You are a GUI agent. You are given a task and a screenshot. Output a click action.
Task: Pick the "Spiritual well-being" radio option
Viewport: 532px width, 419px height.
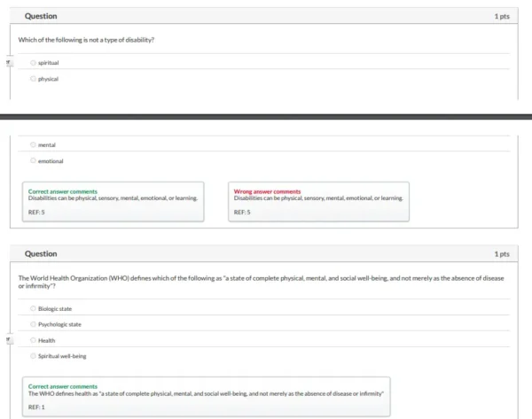coord(34,356)
